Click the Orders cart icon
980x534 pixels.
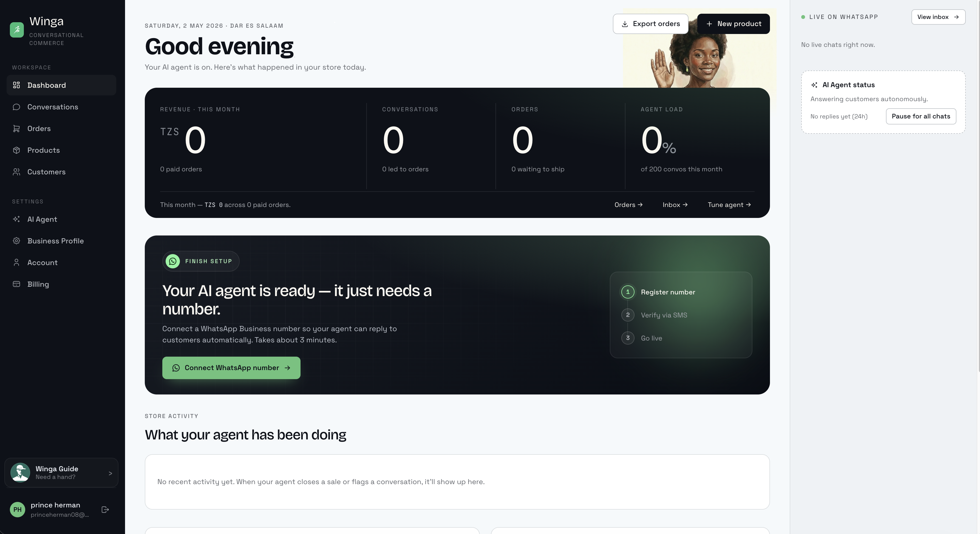point(16,129)
